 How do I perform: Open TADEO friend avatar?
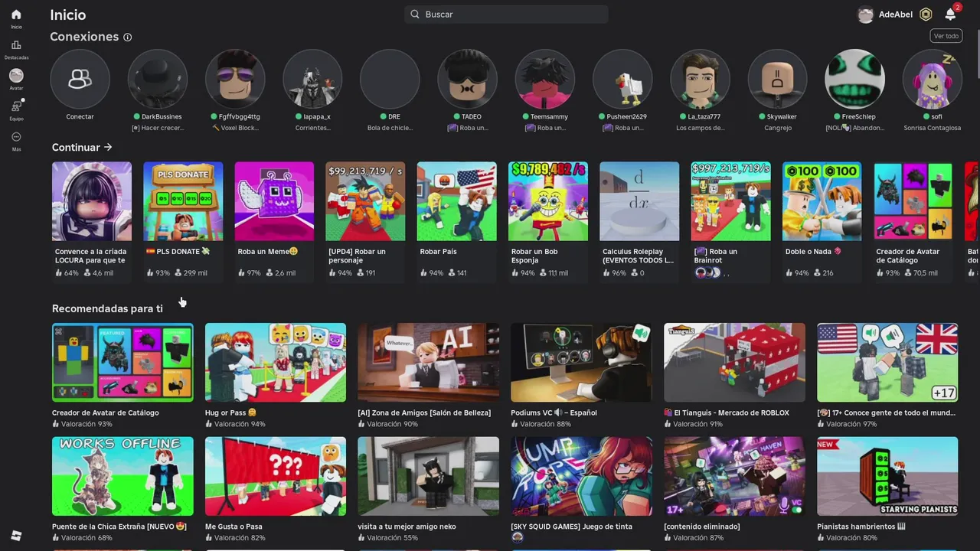(x=467, y=79)
